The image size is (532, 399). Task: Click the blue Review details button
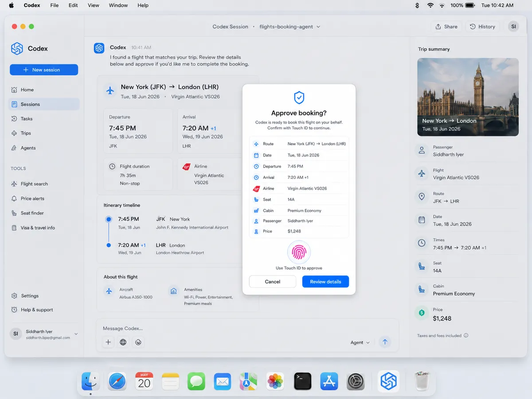coord(325,282)
